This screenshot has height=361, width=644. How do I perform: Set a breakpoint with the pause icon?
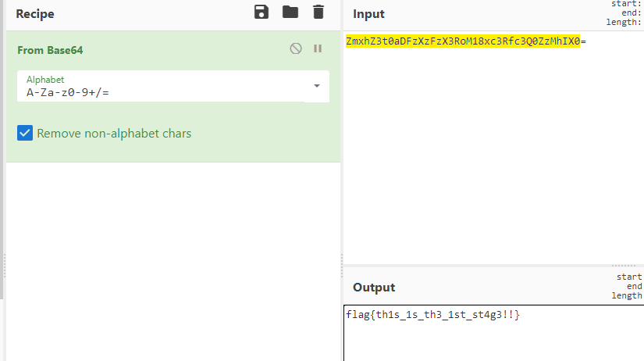click(318, 48)
